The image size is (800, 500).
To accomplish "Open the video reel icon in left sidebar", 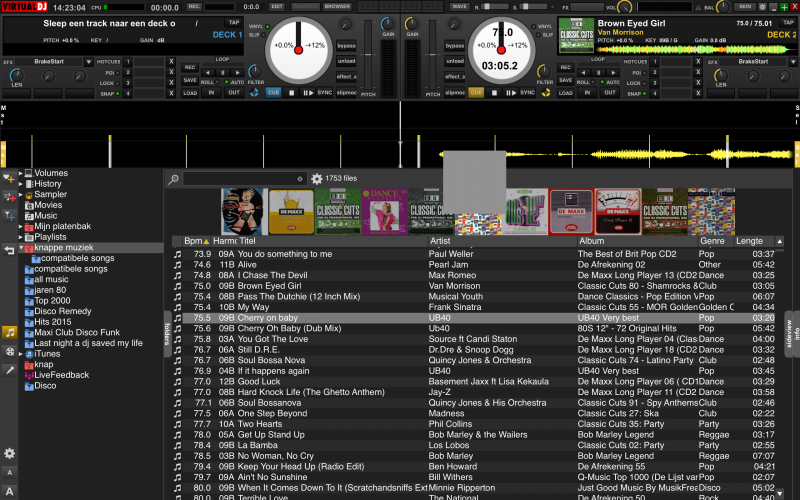I will point(9,351).
